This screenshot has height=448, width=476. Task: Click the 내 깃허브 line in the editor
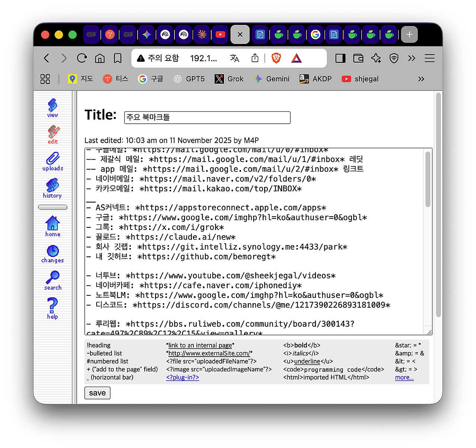point(181,256)
